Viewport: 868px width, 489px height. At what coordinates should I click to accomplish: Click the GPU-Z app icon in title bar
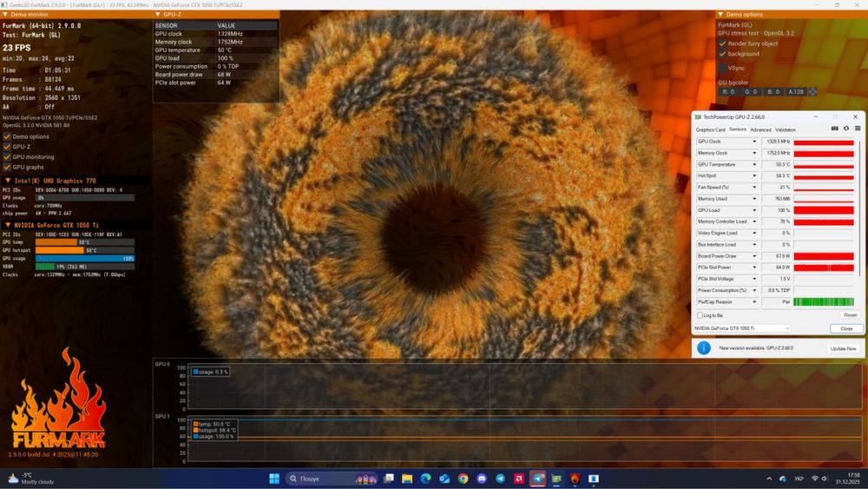698,117
